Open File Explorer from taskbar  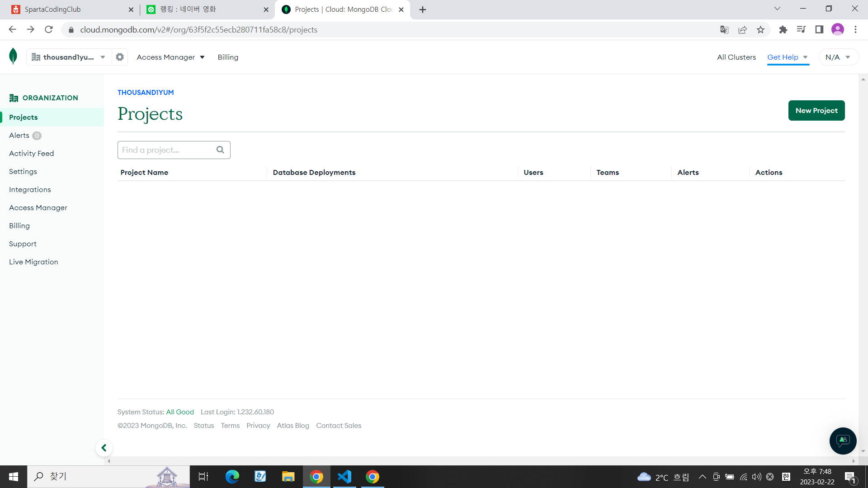(x=288, y=477)
